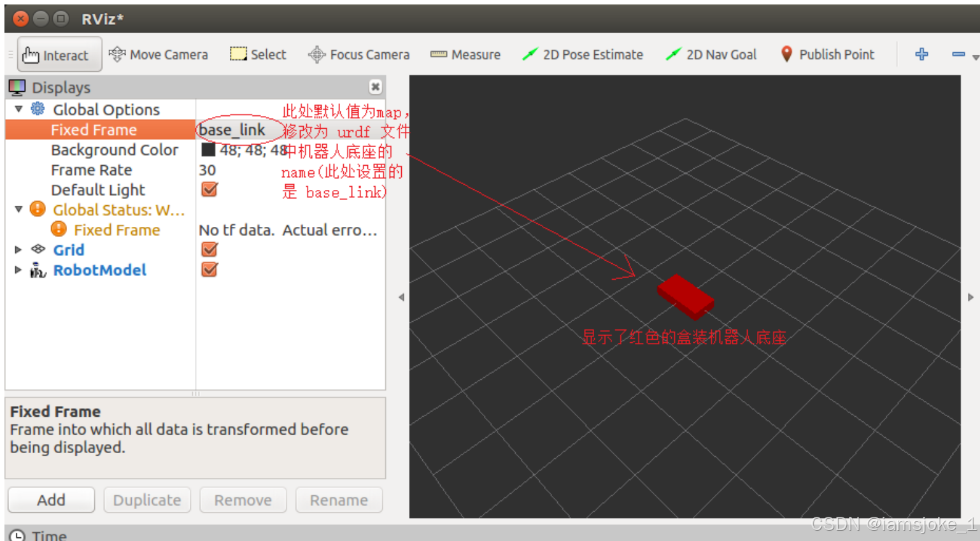Click the blue minus remove-tool icon

(958, 54)
